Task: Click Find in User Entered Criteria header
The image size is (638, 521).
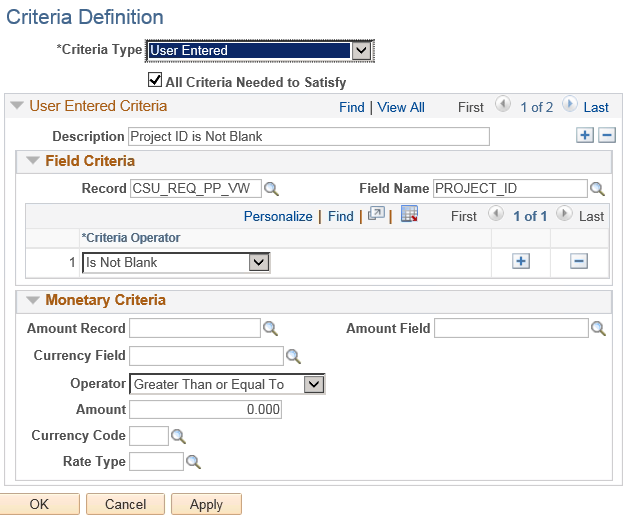Action: coord(352,107)
